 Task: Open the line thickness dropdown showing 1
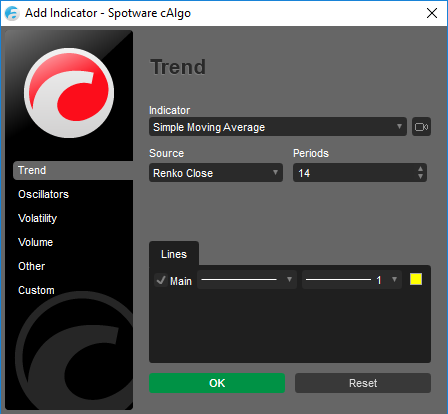[x=352, y=279]
